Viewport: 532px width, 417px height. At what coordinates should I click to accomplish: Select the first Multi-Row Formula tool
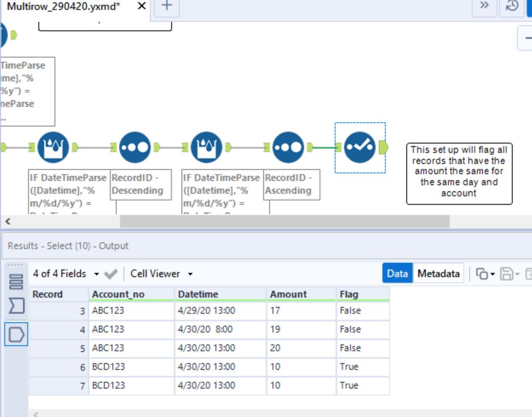click(x=53, y=148)
